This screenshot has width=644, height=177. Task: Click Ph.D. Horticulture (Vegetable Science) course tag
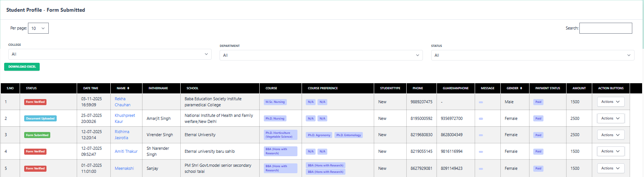tap(280, 135)
